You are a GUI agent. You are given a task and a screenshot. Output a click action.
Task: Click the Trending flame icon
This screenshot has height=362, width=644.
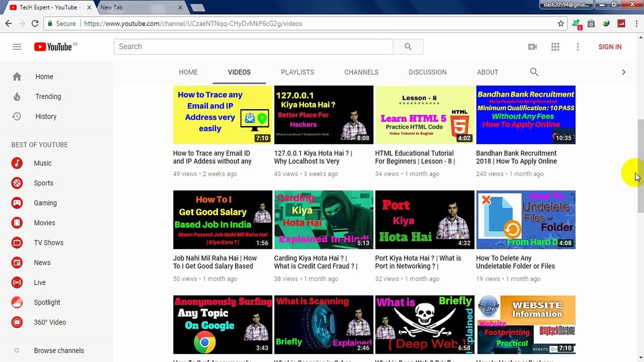(17, 97)
